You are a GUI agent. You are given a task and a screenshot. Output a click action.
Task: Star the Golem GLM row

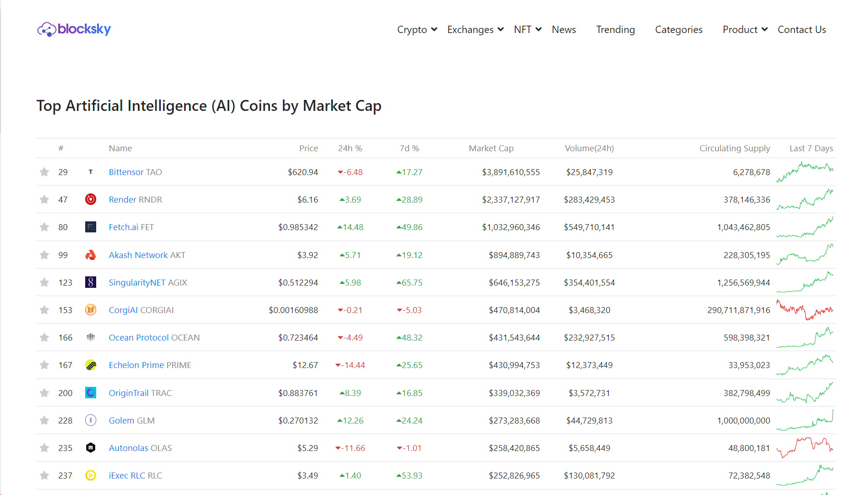(x=44, y=420)
